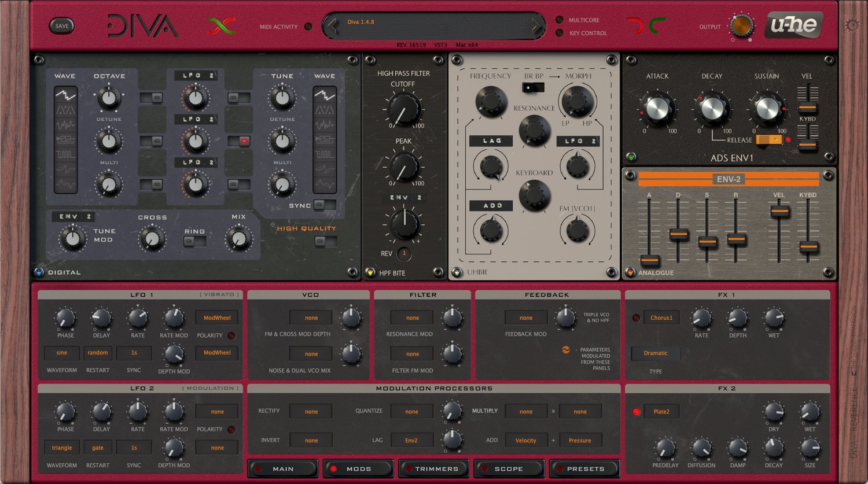Click the modulation sine icon in FEEDBACK panel
Image resolution: width=868 pixels, height=484 pixels.
tap(565, 350)
